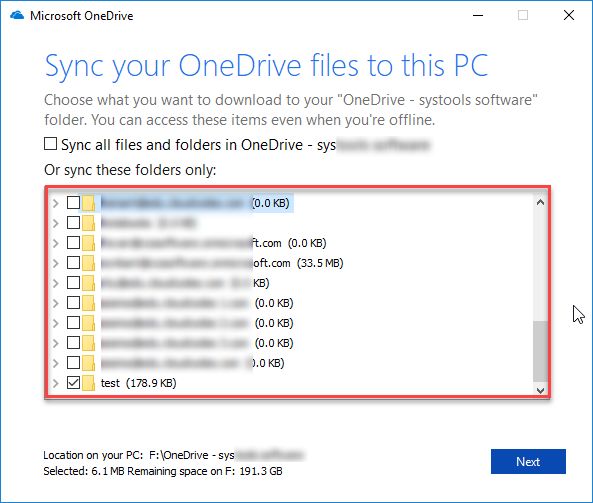Expand the 33.5 MB folder arrow
This screenshot has width=593, height=503.
click(x=56, y=263)
